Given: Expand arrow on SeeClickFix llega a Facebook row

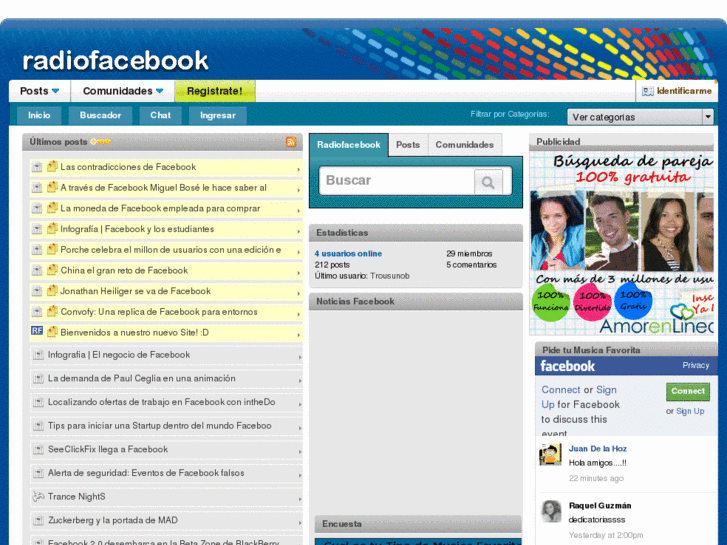Looking at the screenshot, I should 300,452.
